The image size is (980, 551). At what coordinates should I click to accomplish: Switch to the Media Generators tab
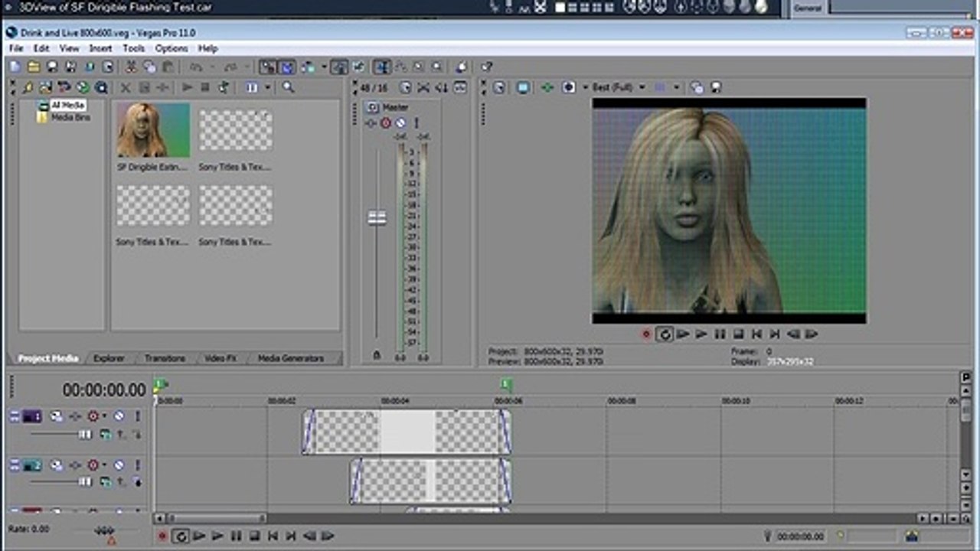coord(290,357)
